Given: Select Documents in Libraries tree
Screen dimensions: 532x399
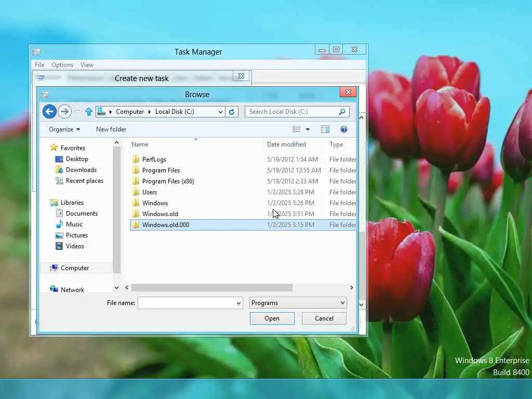Looking at the screenshot, I should click(x=82, y=214).
